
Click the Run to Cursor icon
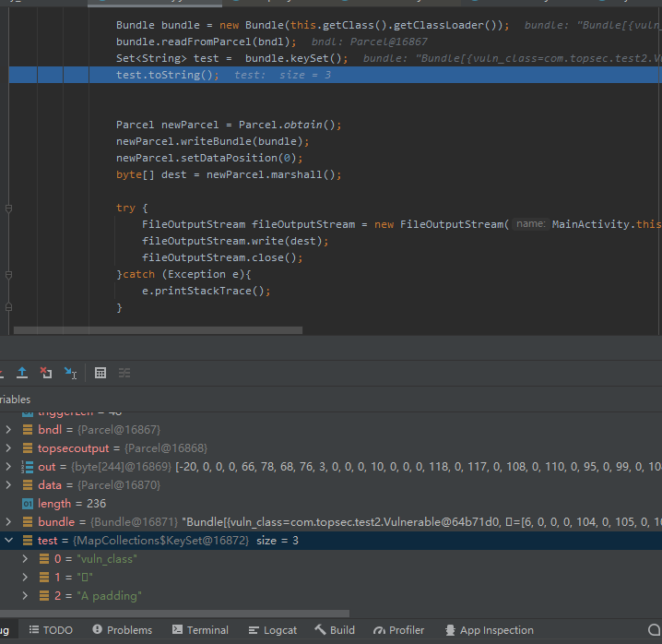(70, 373)
